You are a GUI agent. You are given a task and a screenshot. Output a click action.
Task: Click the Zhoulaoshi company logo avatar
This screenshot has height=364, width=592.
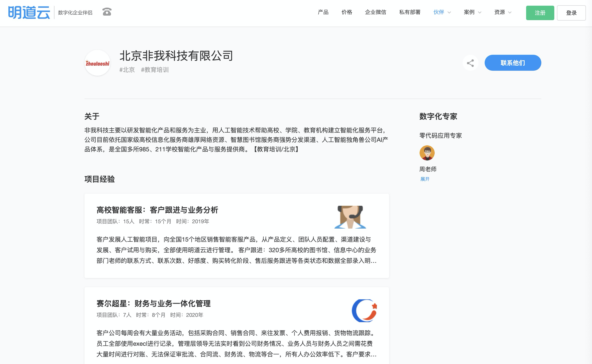click(x=97, y=63)
